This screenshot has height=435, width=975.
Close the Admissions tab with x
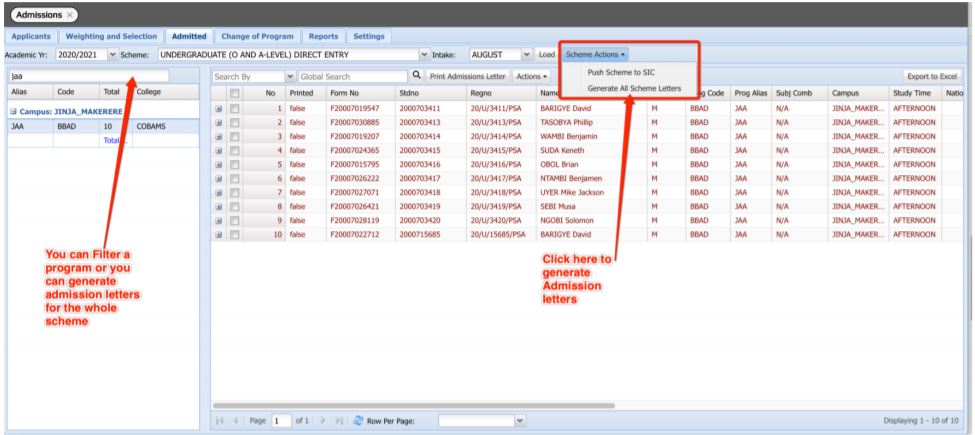click(x=69, y=14)
